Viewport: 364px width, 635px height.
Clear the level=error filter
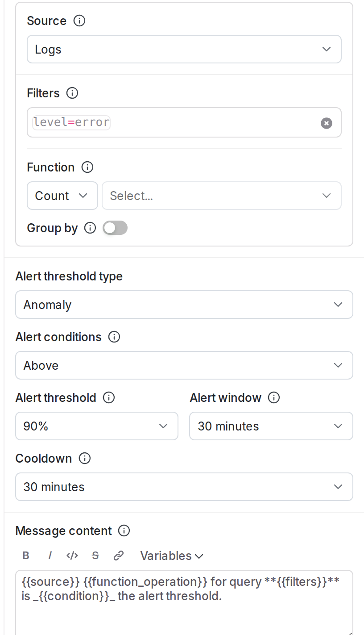tap(326, 123)
